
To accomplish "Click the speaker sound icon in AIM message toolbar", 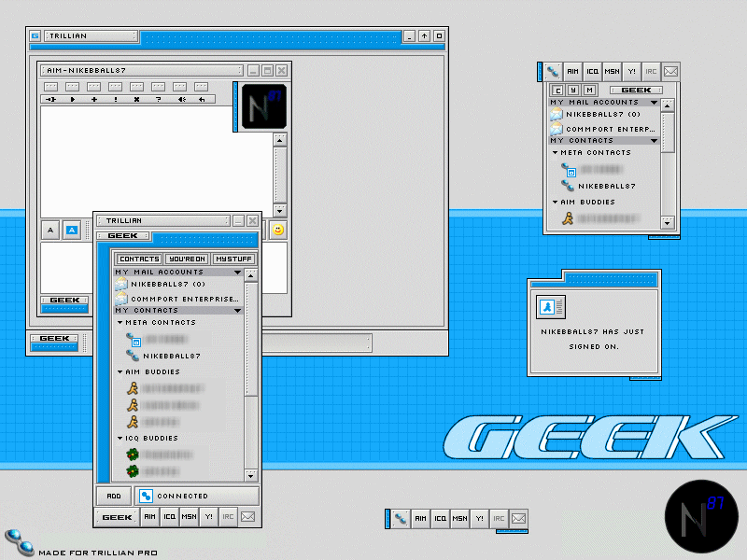I will pyautogui.click(x=181, y=100).
